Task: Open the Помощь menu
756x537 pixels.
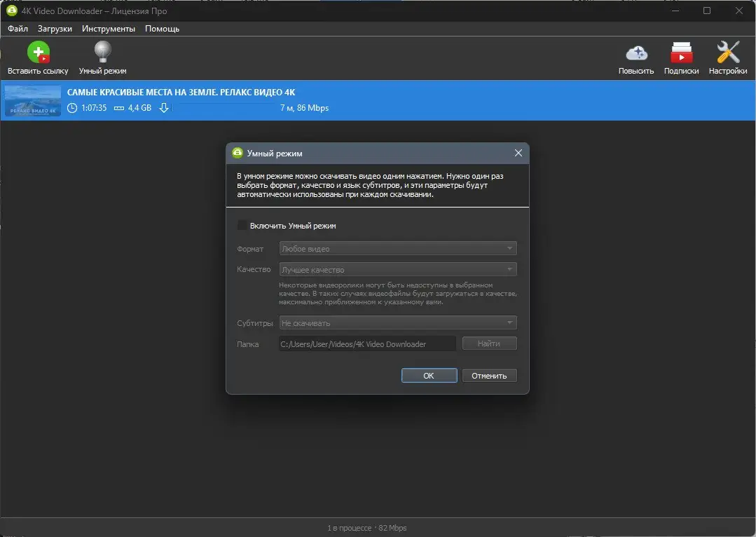Action: [162, 29]
